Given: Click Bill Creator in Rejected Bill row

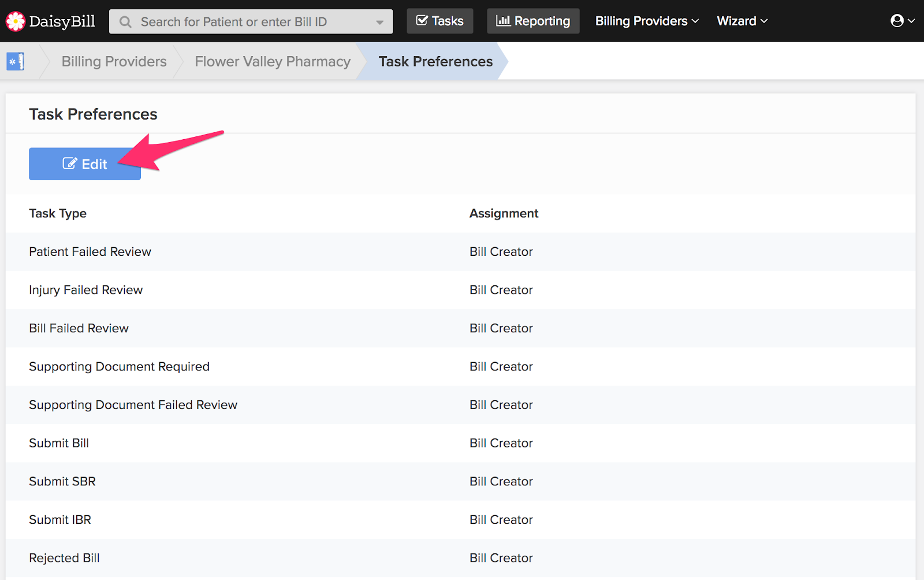Looking at the screenshot, I should point(501,558).
